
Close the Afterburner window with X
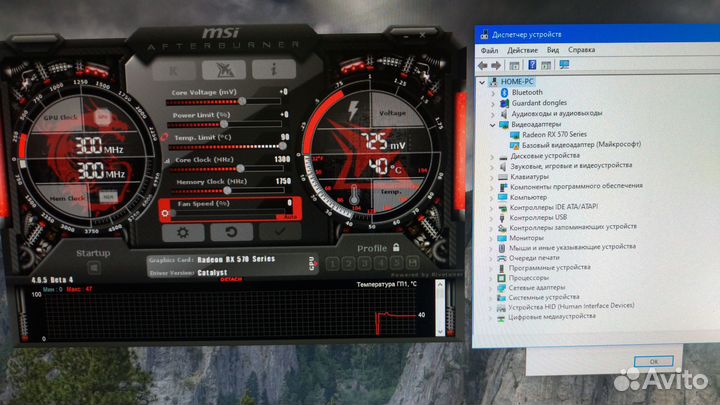tap(422, 35)
